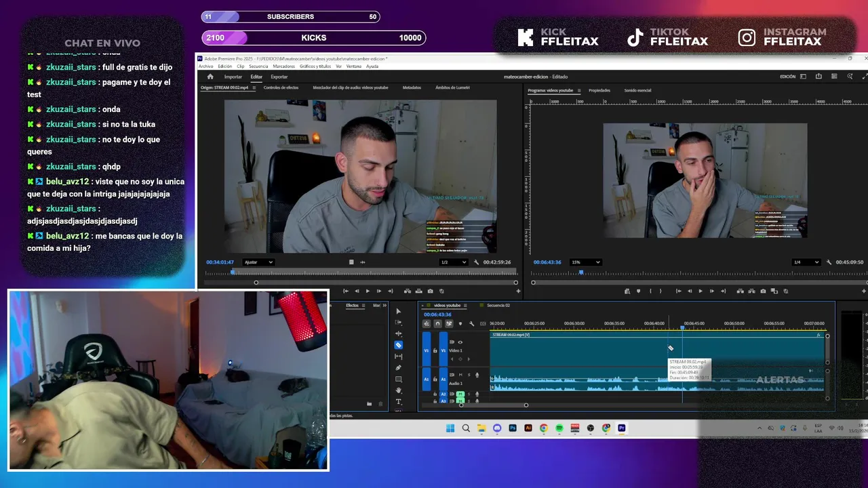This screenshot has width=868, height=488.
Task: Open the Home screen icon in Premiere
Action: 210,77
